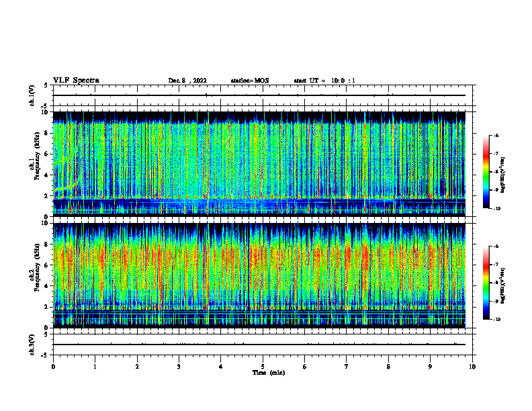The width and height of the screenshot is (532, 411).
Task: Click the lower colorbar's log(PSD) label
Action: click(503, 285)
